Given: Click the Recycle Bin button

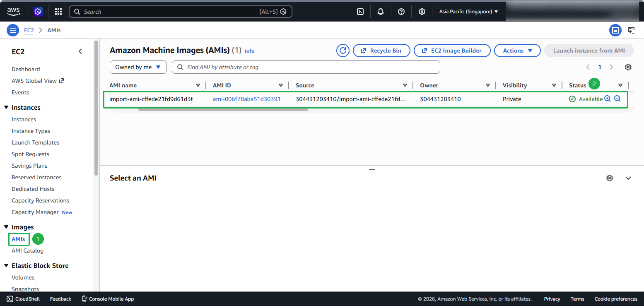Looking at the screenshot, I should click(381, 51).
